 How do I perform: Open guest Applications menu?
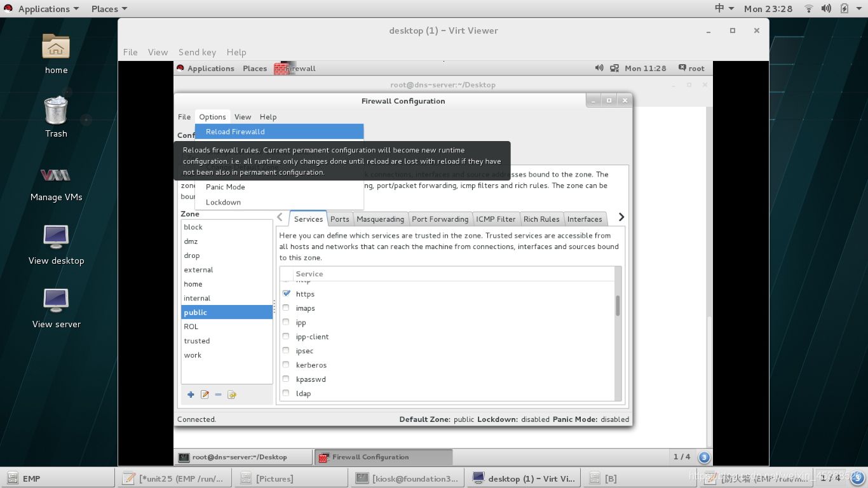pyautogui.click(x=211, y=68)
